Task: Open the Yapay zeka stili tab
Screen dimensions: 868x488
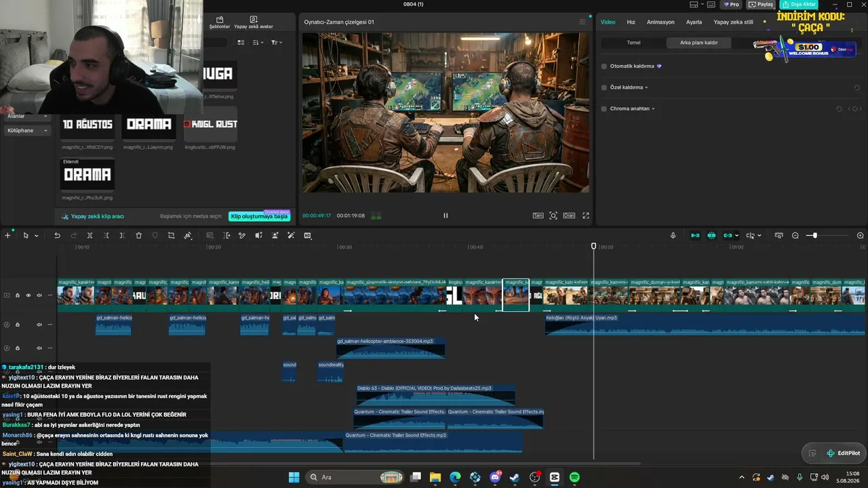Action: [733, 22]
